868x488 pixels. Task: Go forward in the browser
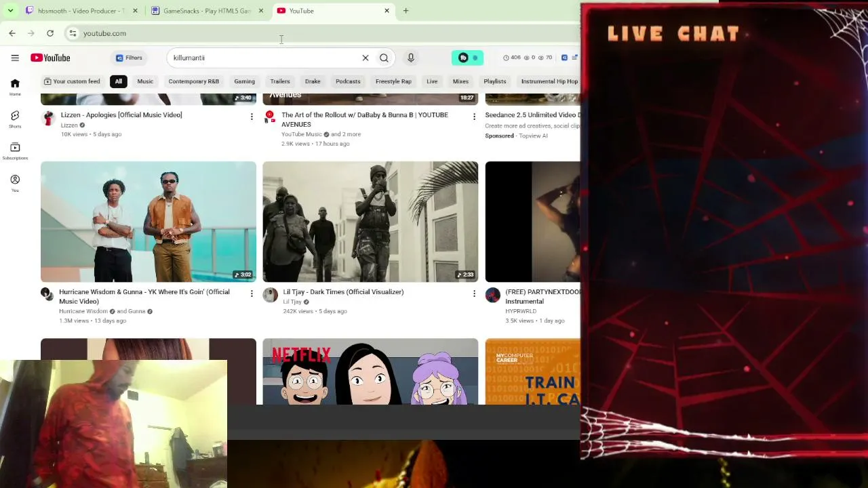[x=31, y=33]
